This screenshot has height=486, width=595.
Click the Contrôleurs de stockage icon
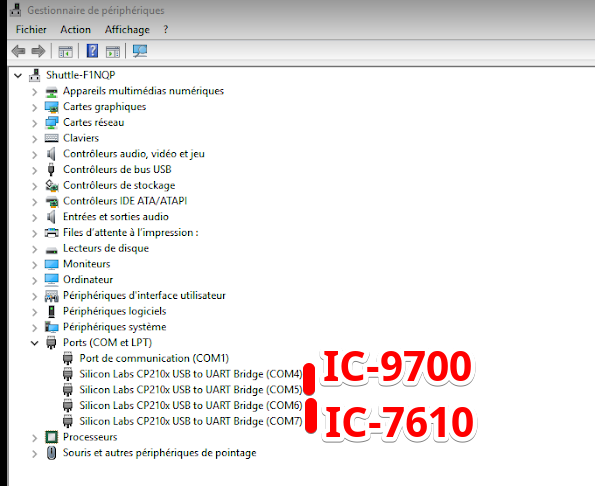click(x=51, y=186)
